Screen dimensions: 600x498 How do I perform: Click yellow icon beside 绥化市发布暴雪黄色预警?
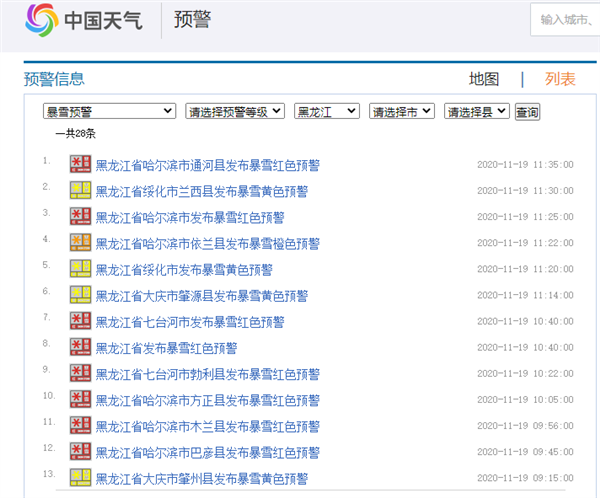(80, 268)
